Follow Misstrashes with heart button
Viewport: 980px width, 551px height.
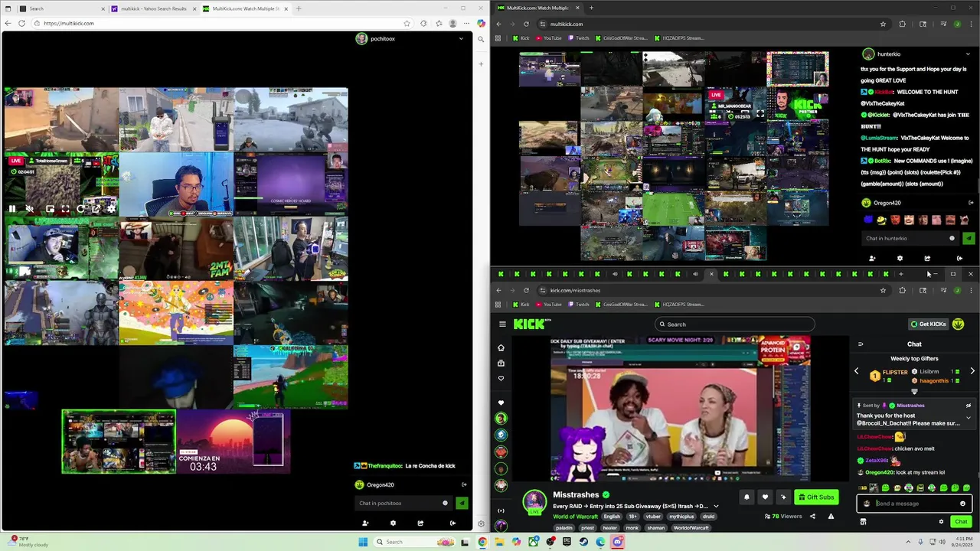(x=765, y=497)
